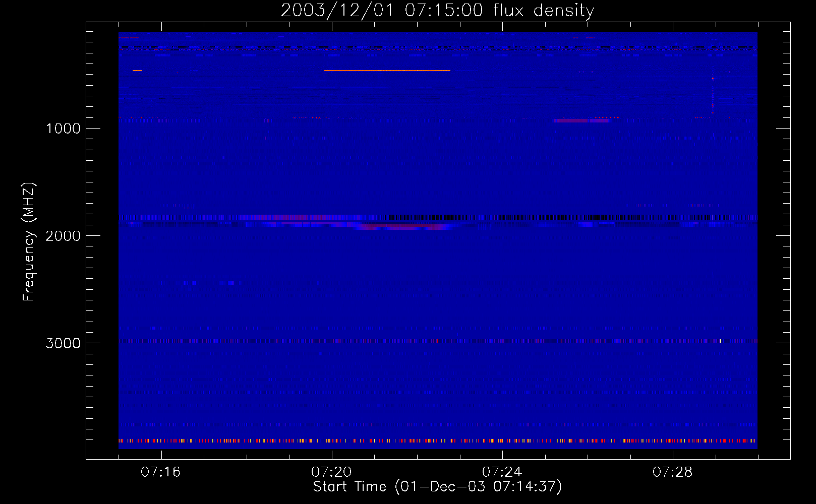Screen dimensions: 816x504
Task: Click the "07:28" time tick label
Action: [672, 472]
